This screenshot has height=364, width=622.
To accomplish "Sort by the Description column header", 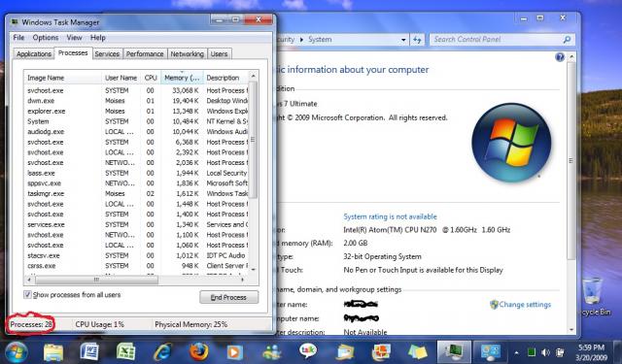I will [225, 78].
